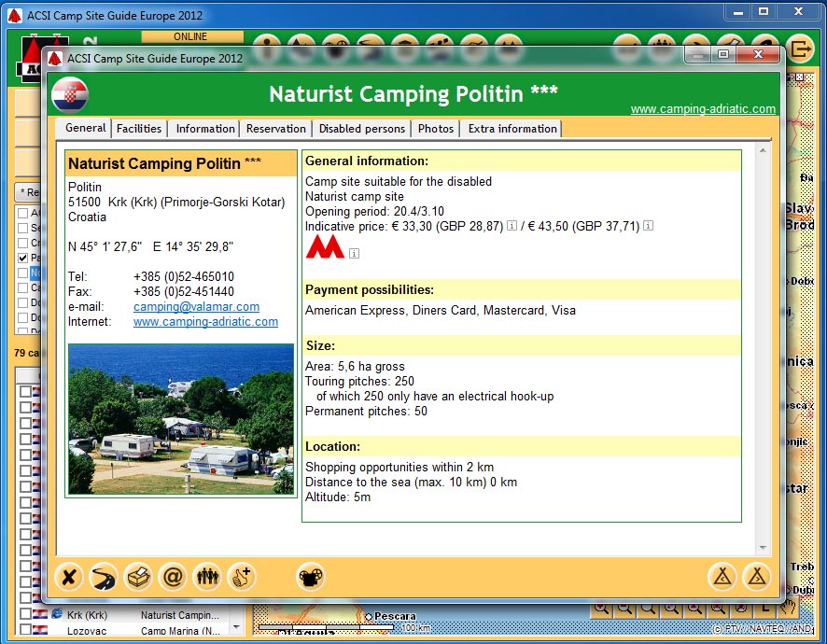Open the Extra information tab

point(512,129)
